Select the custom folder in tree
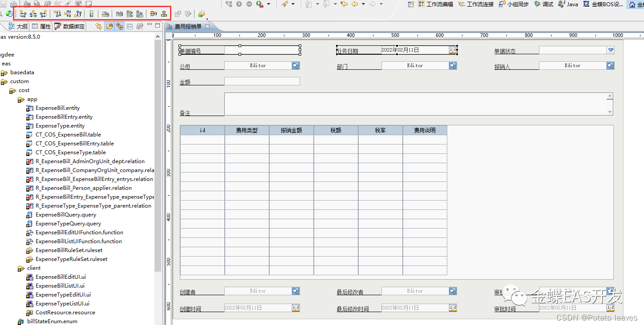The image size is (644, 325). pyautogui.click(x=20, y=81)
